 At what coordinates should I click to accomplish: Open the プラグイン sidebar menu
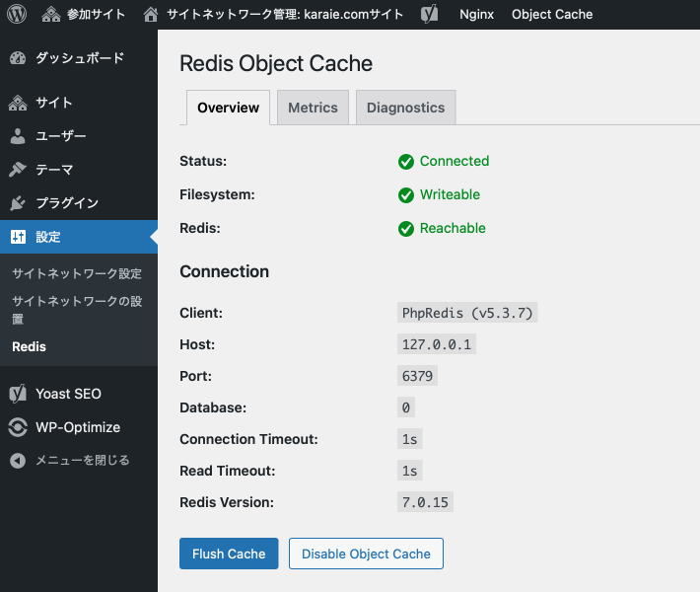(x=79, y=203)
